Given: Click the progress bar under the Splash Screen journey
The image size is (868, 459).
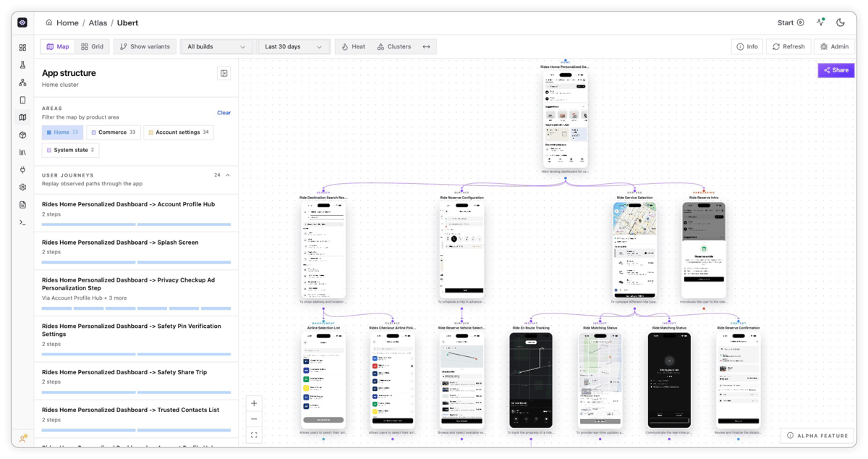Looking at the screenshot, I should (x=137, y=262).
